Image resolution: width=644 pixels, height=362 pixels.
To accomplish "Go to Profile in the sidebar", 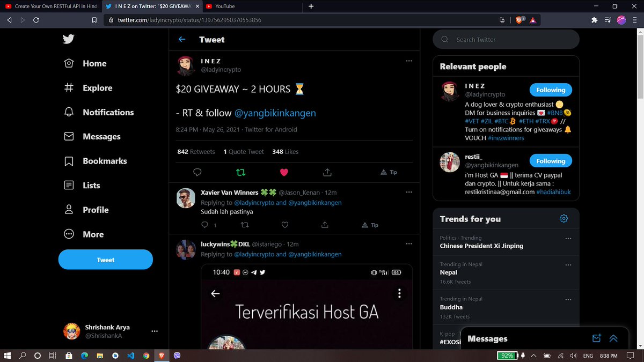I will pos(86,210).
